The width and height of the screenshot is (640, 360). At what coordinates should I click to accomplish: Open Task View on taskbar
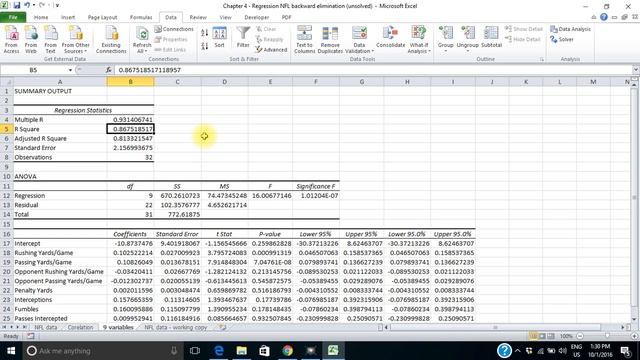(x=195, y=351)
